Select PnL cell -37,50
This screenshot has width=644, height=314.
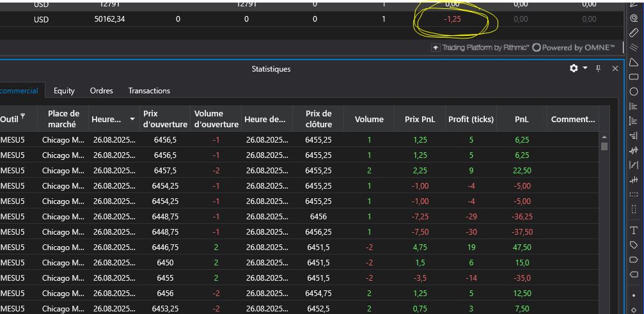tap(522, 232)
